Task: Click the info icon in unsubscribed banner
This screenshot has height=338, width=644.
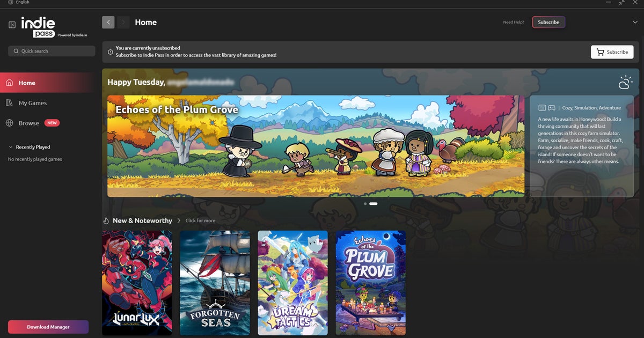Action: click(111, 52)
